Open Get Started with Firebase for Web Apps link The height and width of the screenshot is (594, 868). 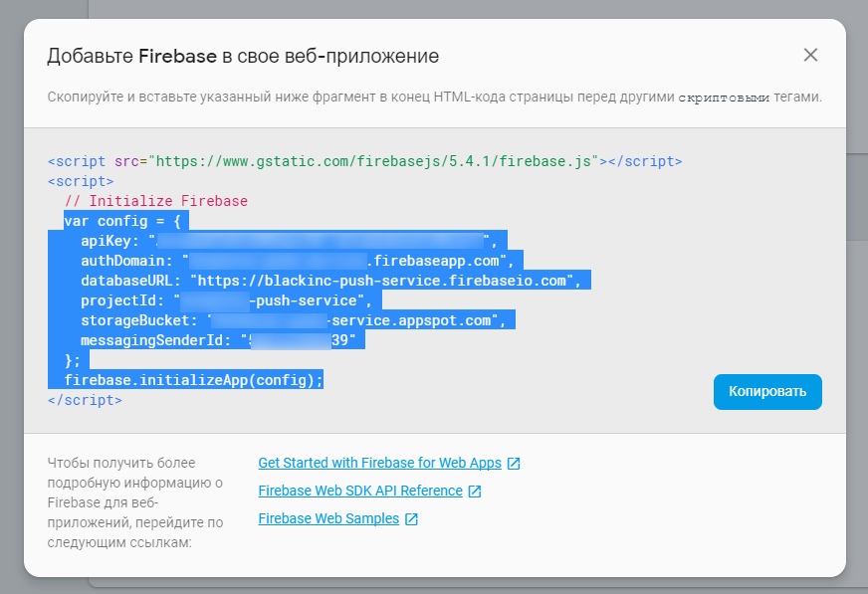(x=380, y=463)
